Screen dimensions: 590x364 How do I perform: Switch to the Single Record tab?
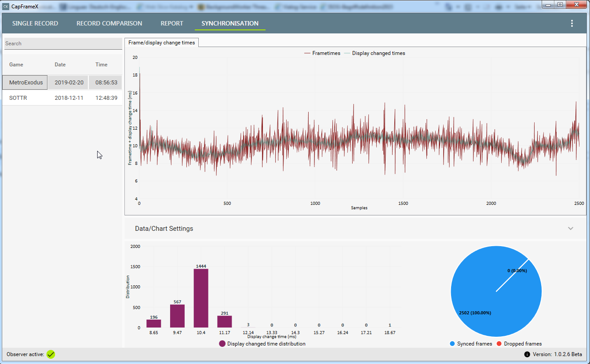click(35, 23)
